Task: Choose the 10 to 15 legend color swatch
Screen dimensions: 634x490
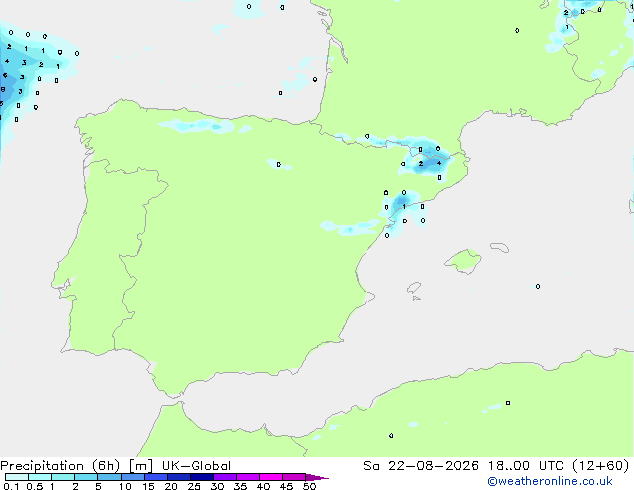Action: point(133,477)
